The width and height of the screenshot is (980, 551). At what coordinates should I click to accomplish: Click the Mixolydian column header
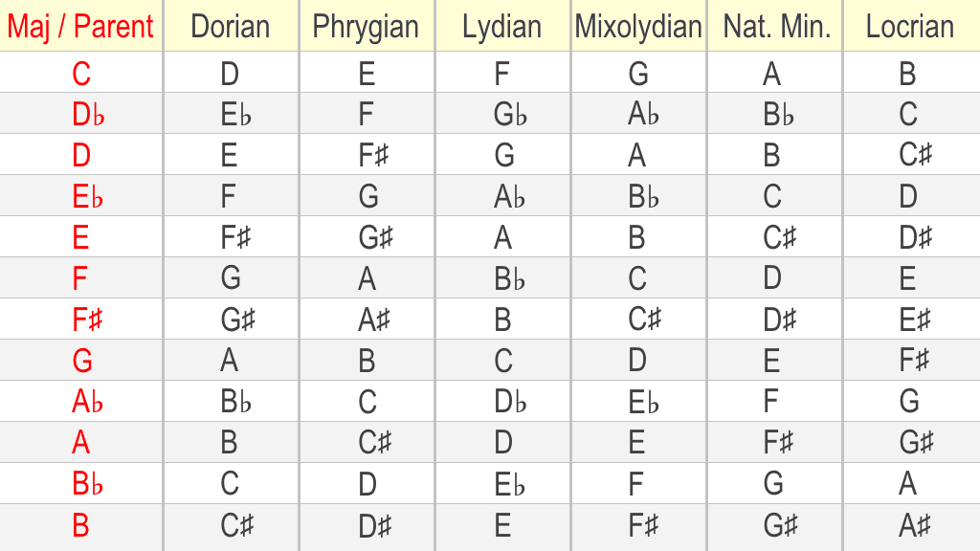(638, 26)
